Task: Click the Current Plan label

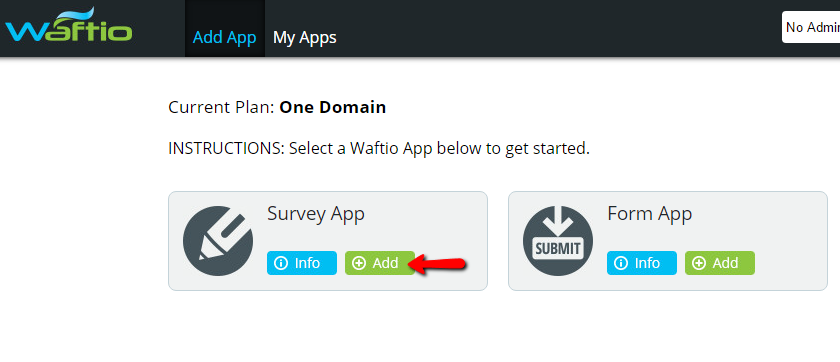Action: 222,107
